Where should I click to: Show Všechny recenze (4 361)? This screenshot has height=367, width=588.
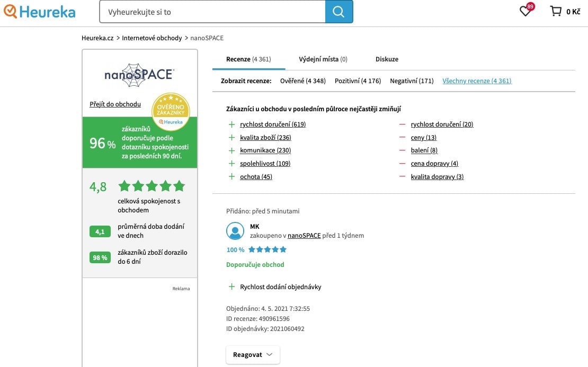pos(476,80)
